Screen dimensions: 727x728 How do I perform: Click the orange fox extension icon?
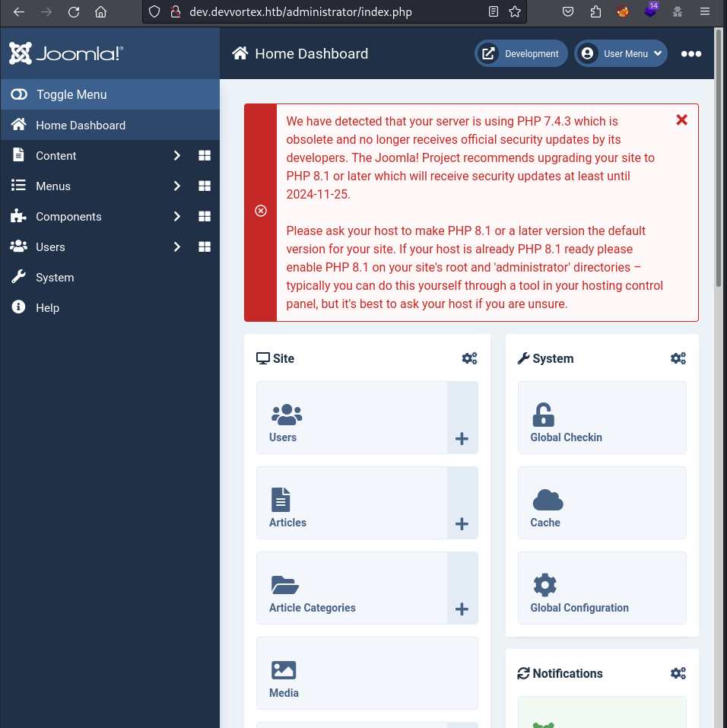(623, 12)
